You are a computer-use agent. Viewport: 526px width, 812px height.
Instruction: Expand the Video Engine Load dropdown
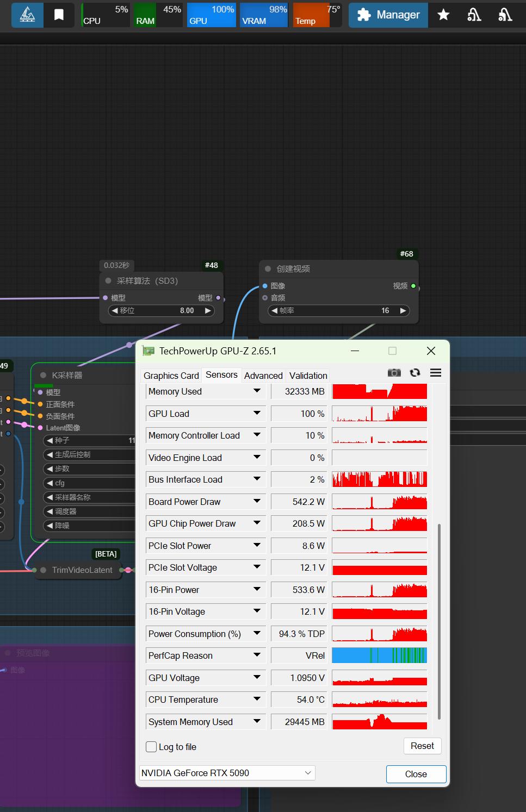coord(257,457)
